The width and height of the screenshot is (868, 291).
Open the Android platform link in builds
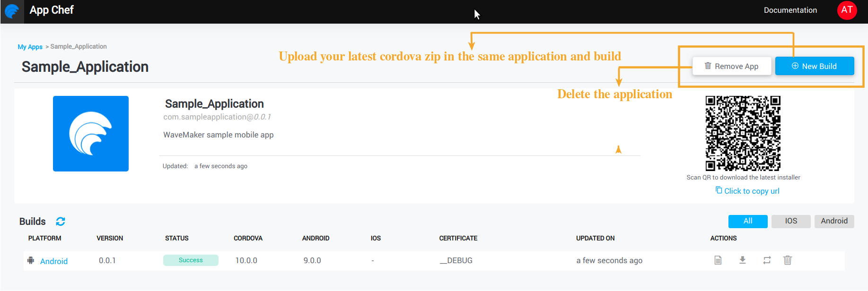(54, 261)
